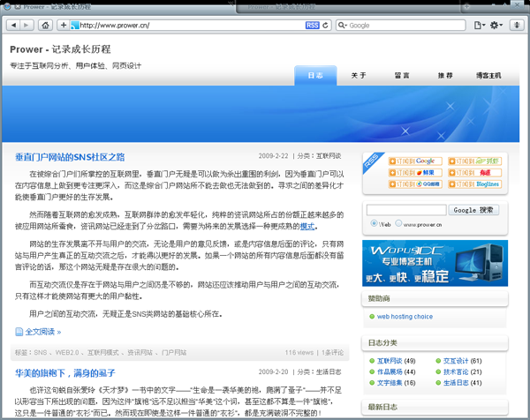Screen dimensions: 530x420
Task: Click the 2009-2-22 post date
Action: click(x=274, y=156)
